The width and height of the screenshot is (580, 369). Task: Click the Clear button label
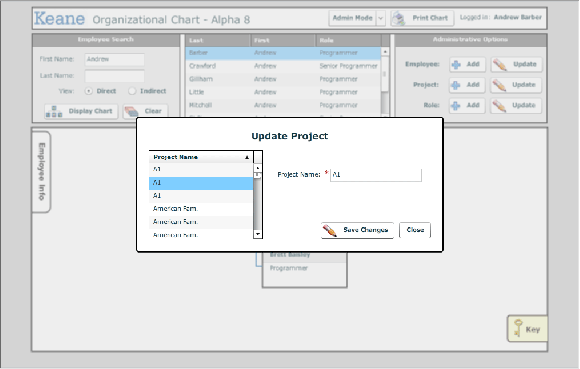tap(153, 111)
